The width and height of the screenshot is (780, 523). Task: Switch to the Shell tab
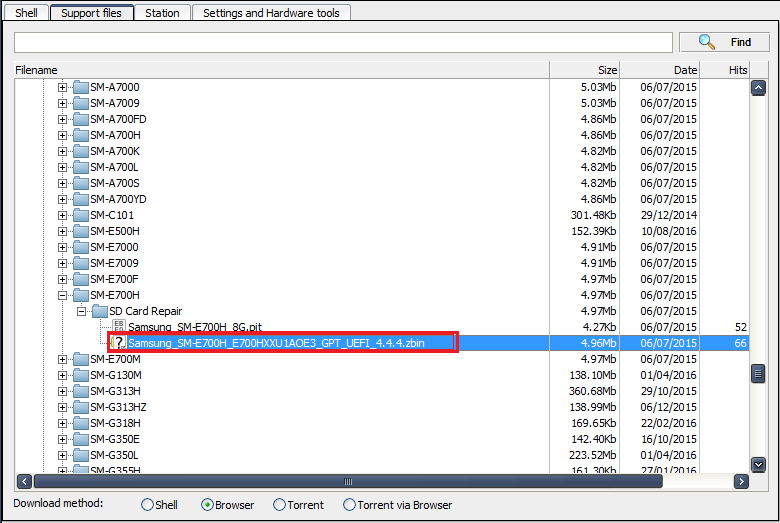tap(26, 13)
